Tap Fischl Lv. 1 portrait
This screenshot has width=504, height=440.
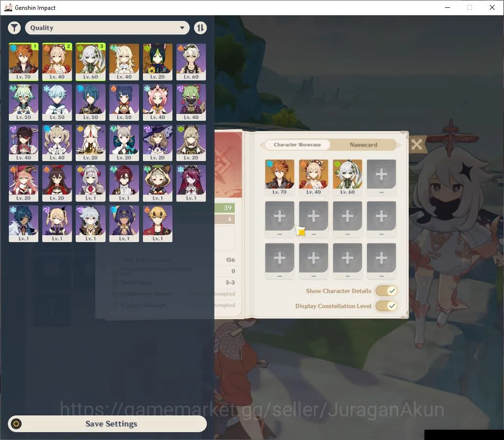pos(57,224)
